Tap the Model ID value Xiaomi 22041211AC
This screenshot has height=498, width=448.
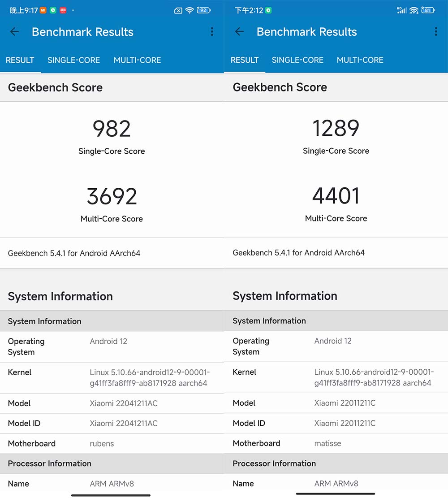click(x=124, y=423)
